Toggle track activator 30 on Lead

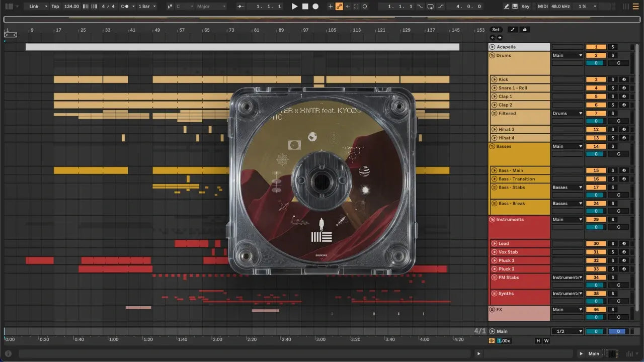point(596,243)
